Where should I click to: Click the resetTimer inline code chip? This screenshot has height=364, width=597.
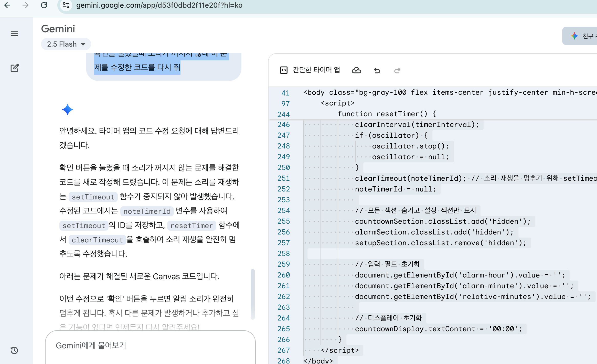[191, 226]
